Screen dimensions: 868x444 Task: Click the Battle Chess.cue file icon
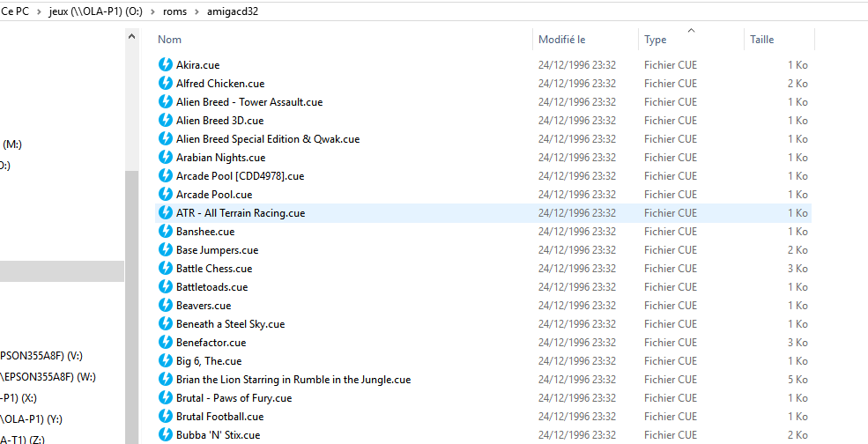[x=165, y=268]
